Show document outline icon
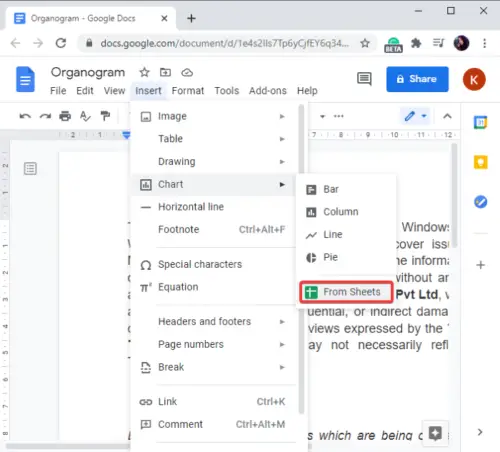Screen dimensions: 500x452 tap(30, 169)
